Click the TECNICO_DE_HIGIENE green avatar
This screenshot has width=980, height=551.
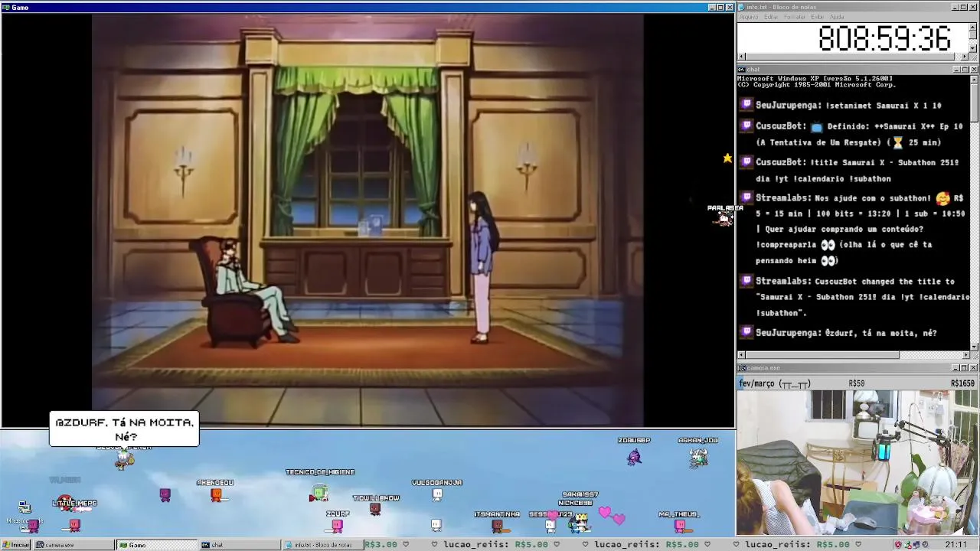click(x=319, y=494)
